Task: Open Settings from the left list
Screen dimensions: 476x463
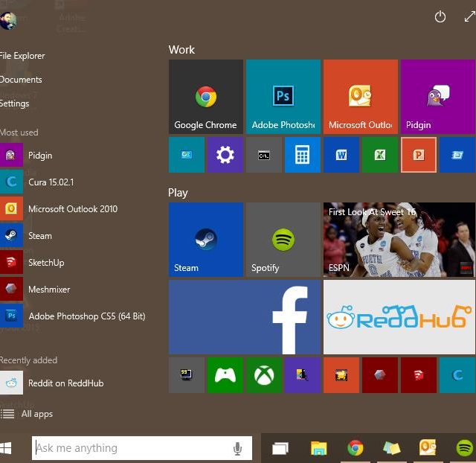Action: pyautogui.click(x=15, y=103)
